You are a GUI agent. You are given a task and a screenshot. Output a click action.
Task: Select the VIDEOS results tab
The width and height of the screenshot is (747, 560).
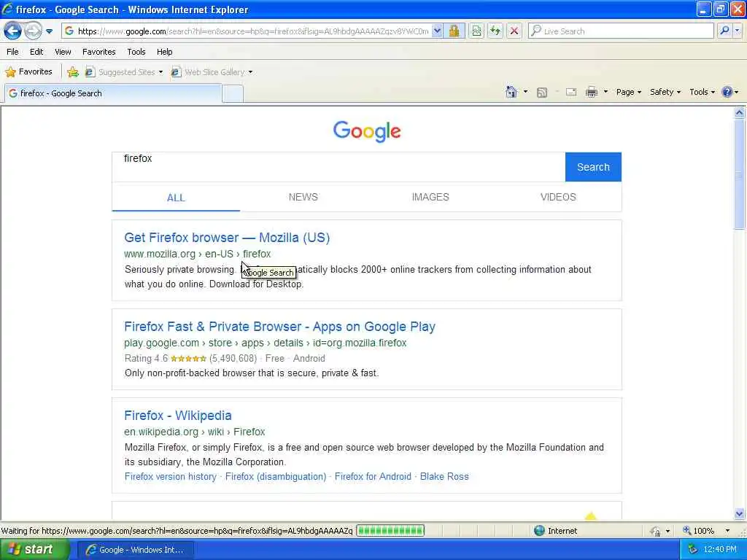[558, 197]
